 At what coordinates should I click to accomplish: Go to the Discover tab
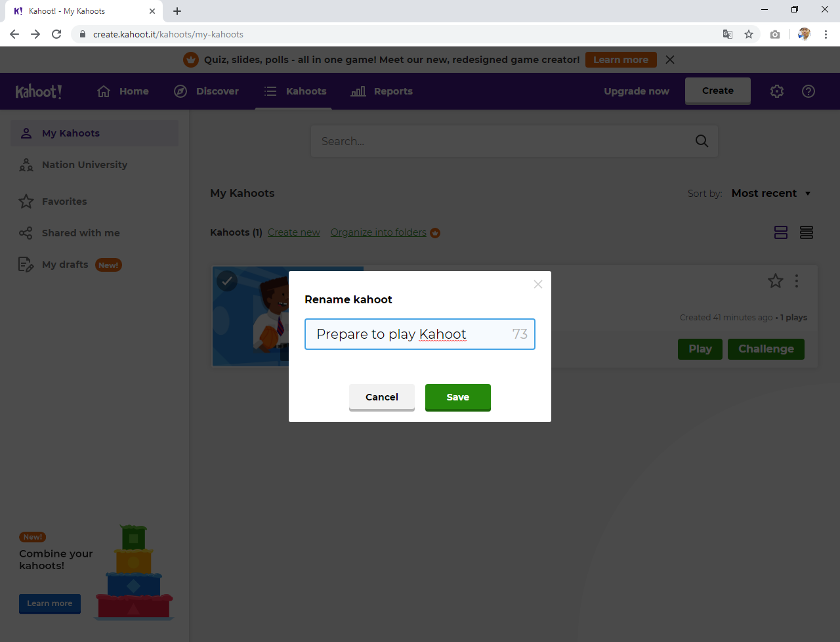[x=206, y=91]
